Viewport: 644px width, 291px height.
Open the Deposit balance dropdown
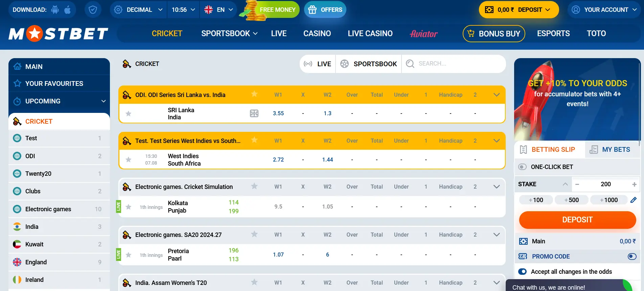click(x=519, y=10)
